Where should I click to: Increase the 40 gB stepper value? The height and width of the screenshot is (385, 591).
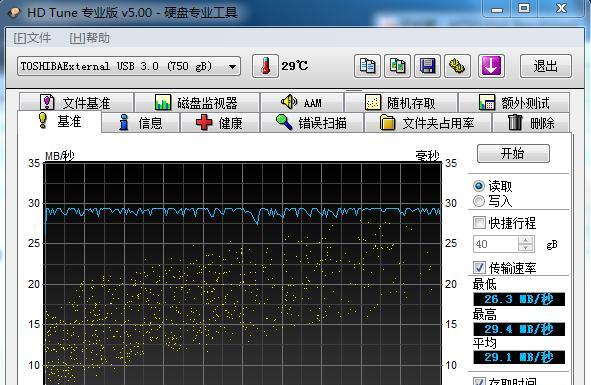[526, 240]
